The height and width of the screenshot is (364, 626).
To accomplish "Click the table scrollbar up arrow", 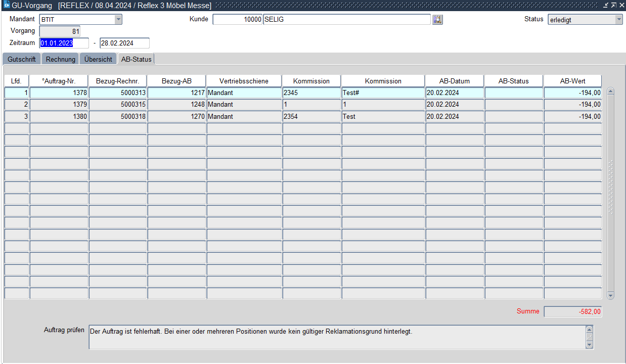I will pyautogui.click(x=610, y=92).
